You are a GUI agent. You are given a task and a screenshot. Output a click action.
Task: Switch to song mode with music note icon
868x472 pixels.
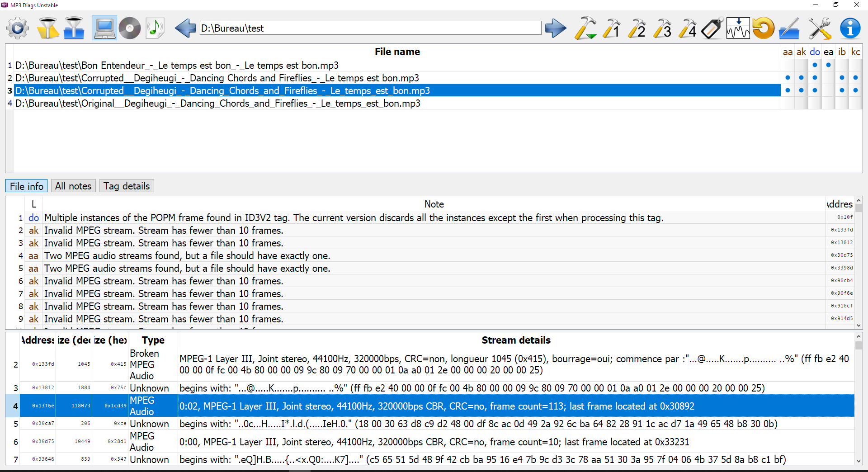[155, 28]
